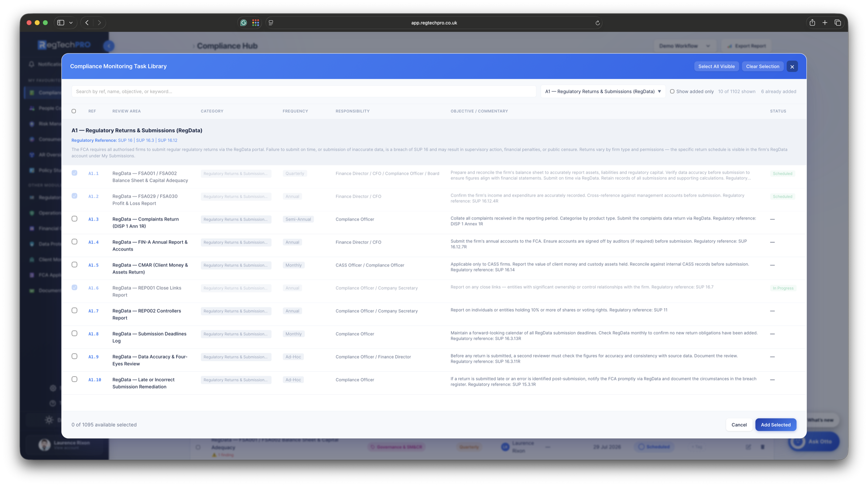Open the Safari share icon
Screen dimensions: 868x486
coord(812,22)
